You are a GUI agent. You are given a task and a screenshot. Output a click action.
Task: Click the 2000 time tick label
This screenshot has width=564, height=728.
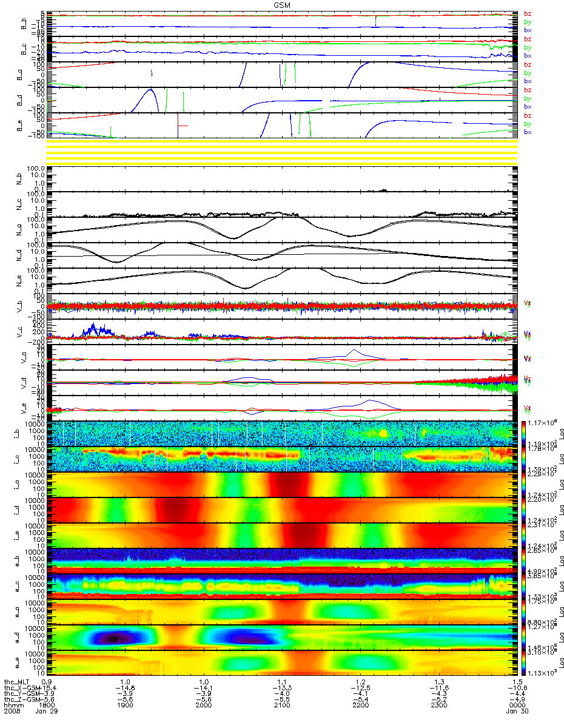(x=204, y=705)
